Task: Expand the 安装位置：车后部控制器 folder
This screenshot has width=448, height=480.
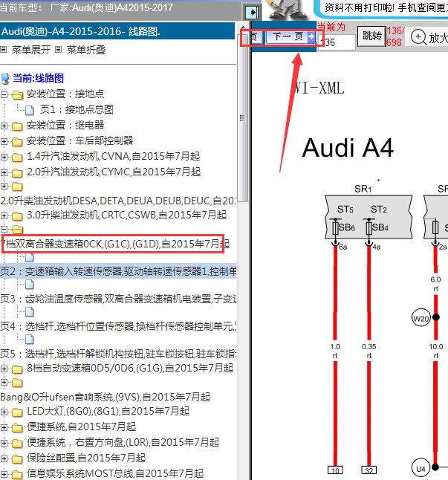Action: pos(4,141)
